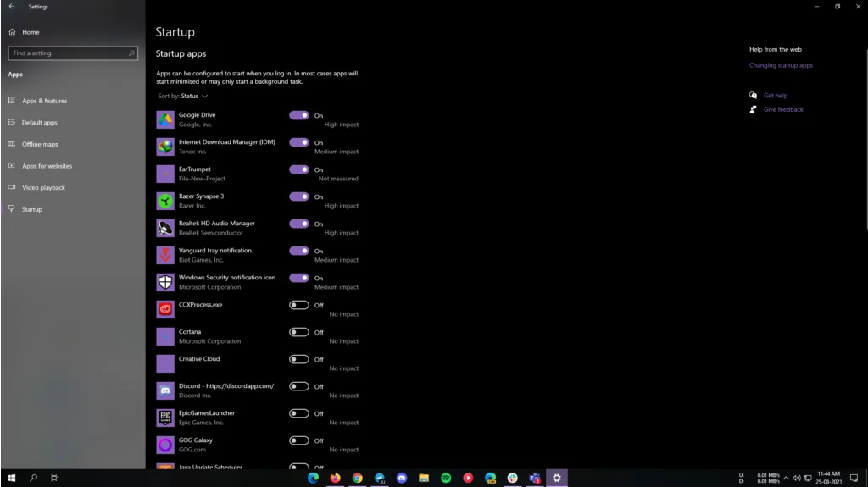Open Spotify from the taskbar
Viewport: 868px width, 487px height.
click(x=446, y=478)
